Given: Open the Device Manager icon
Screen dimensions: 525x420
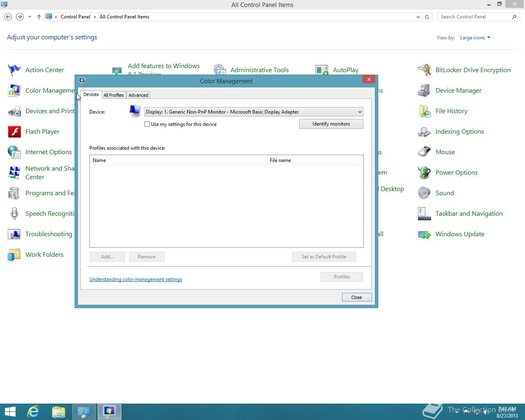Looking at the screenshot, I should pyautogui.click(x=425, y=91).
